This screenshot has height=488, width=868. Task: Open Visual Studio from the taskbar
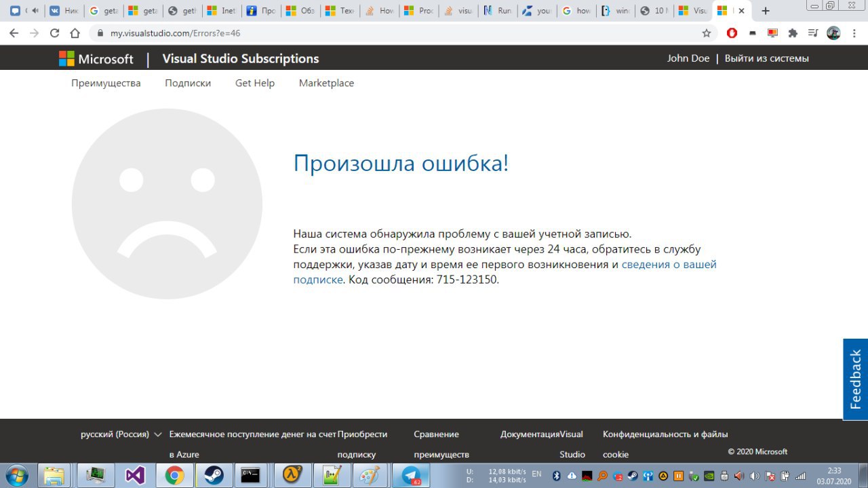coord(135,476)
